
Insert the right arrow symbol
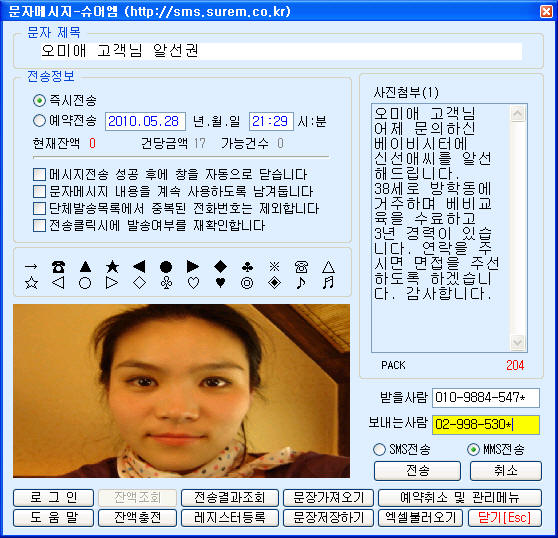click(x=31, y=267)
